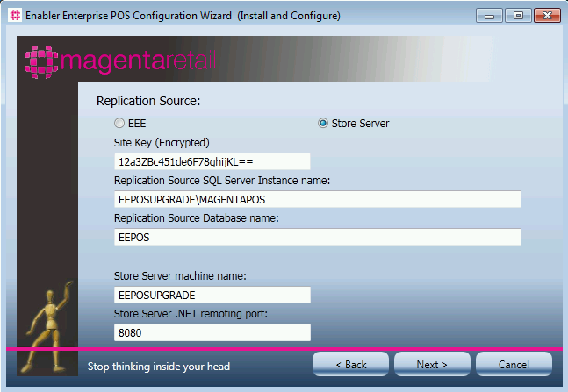This screenshot has height=392, width=568.
Task: Proceed with the Next > button
Action: [x=432, y=364]
